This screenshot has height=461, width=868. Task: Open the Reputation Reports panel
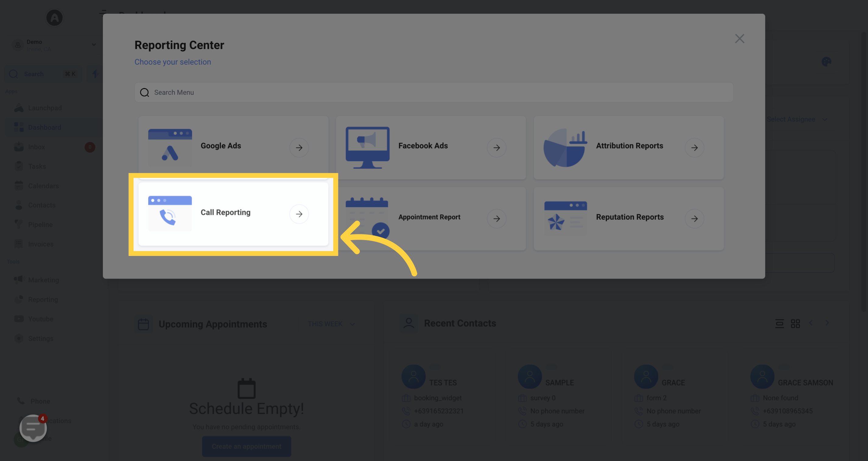[628, 217]
